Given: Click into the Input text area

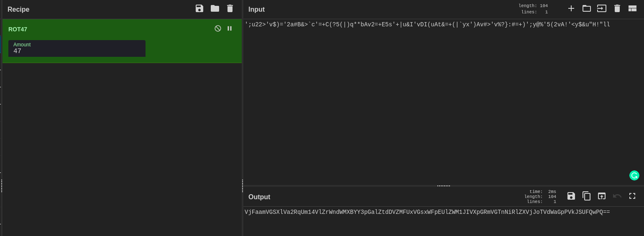Looking at the screenshot, I should click(443, 102).
